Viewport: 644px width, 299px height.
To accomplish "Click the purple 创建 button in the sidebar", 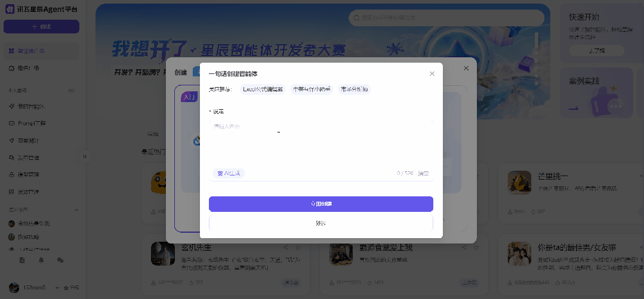I will point(41,27).
